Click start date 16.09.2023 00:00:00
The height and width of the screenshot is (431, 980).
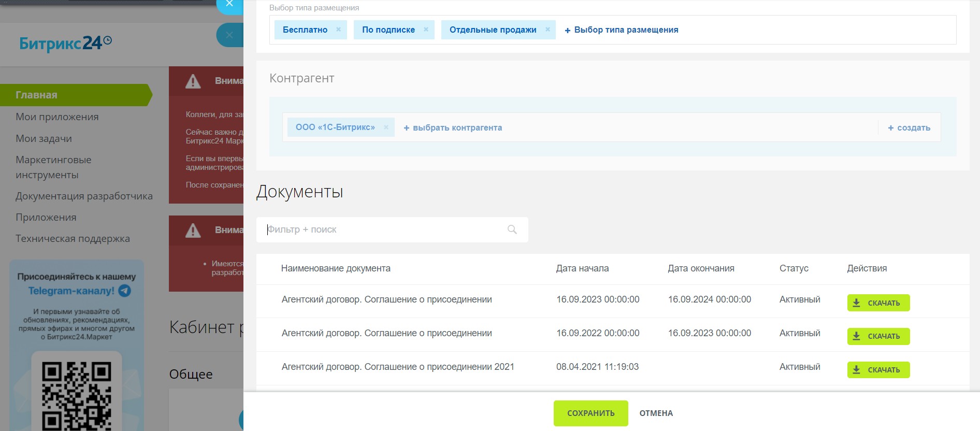coord(598,299)
